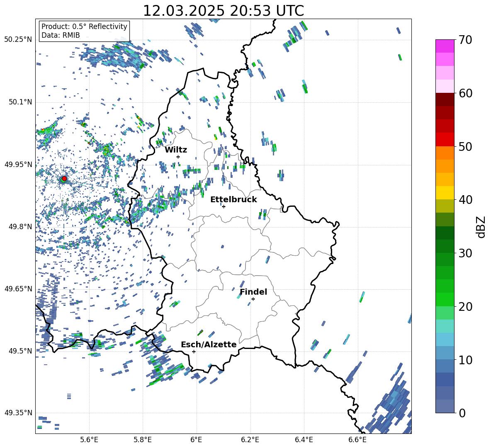Select the Findel city label
The image size is (491, 448).
(253, 292)
